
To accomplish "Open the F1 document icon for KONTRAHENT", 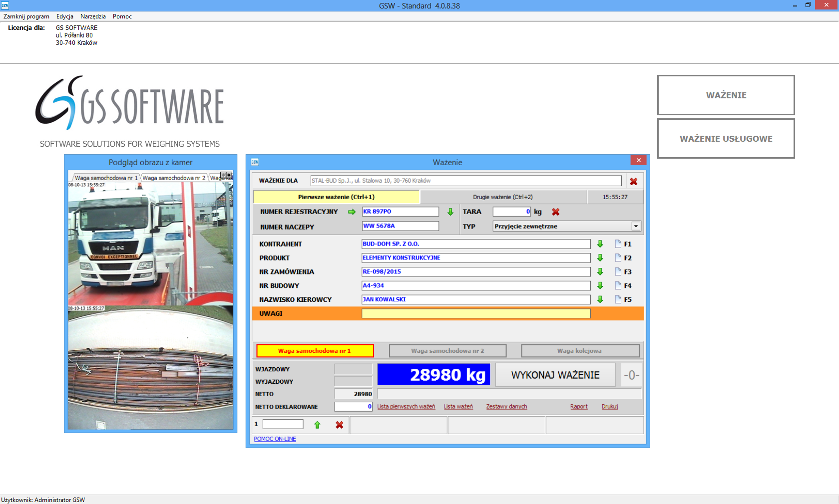I will (x=618, y=244).
